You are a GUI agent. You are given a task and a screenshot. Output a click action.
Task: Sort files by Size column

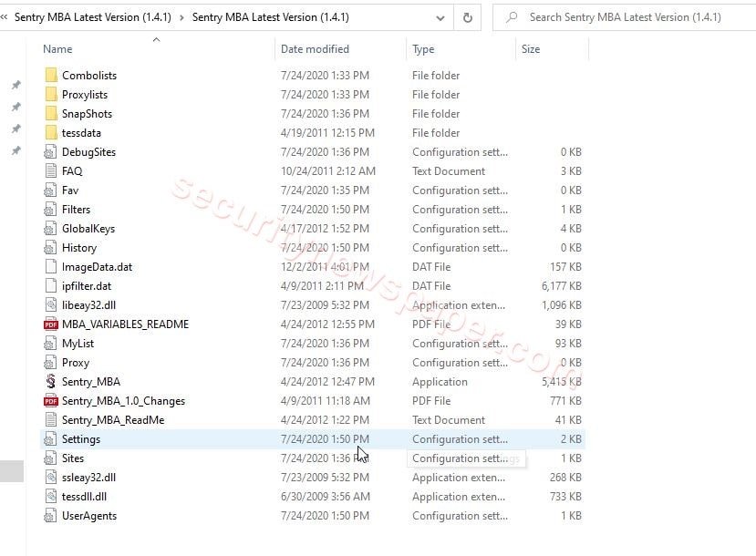(x=531, y=49)
